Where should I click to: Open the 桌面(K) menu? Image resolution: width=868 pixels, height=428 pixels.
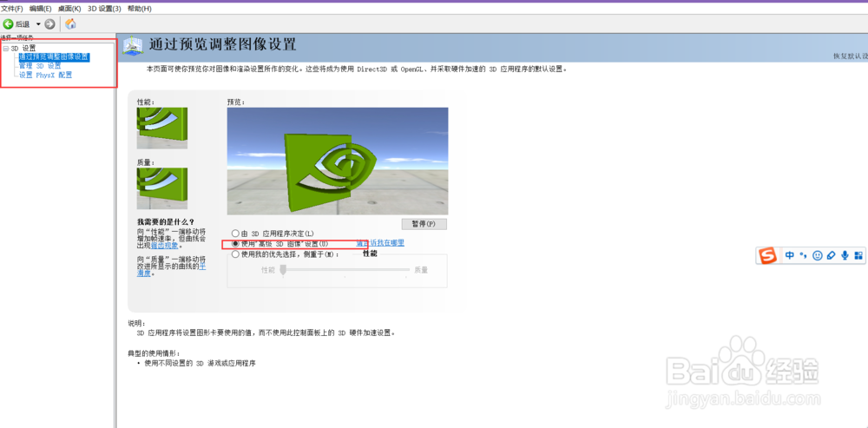click(x=69, y=9)
